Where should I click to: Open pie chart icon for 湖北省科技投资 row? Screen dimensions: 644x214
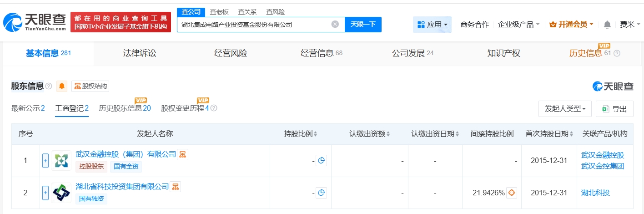pos(322,193)
